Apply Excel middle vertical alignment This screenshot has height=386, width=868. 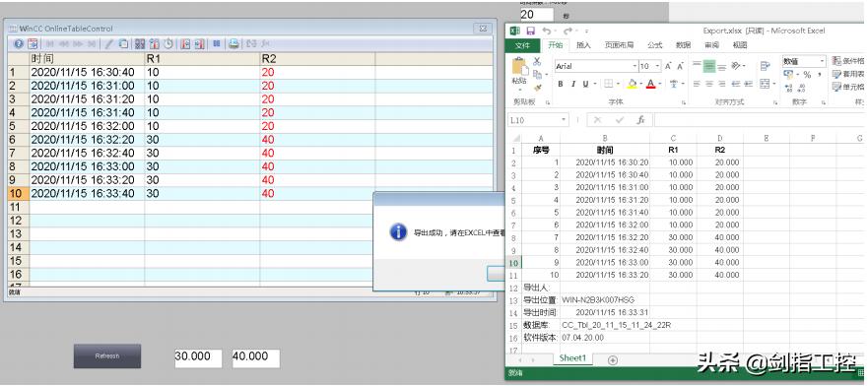(x=709, y=66)
